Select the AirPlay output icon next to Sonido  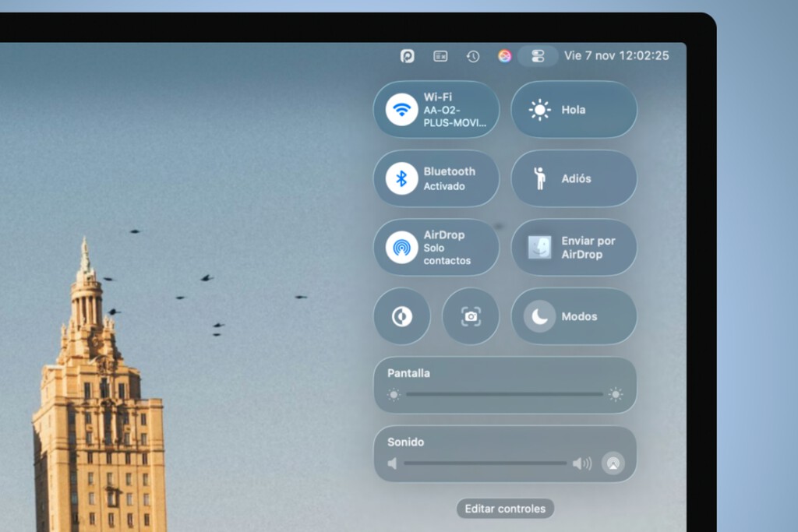[613, 463]
